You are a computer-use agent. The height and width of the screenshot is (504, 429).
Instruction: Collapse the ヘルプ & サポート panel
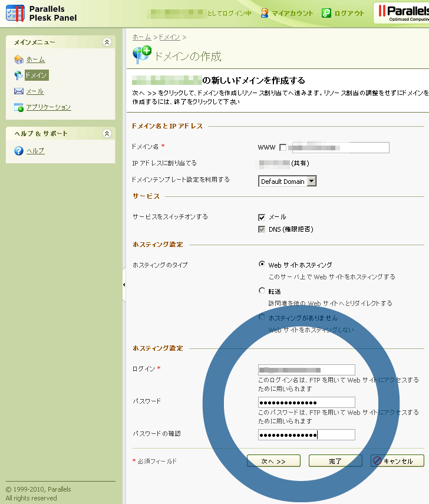click(107, 133)
